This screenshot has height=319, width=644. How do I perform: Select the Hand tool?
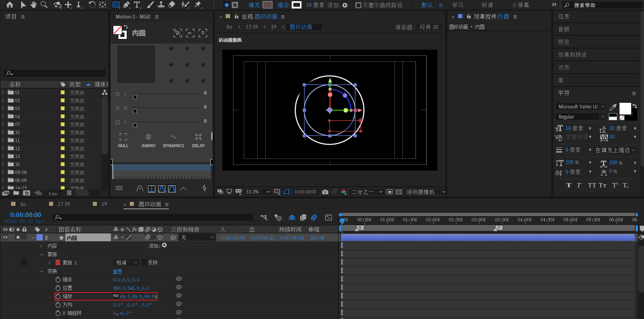coord(33,5)
